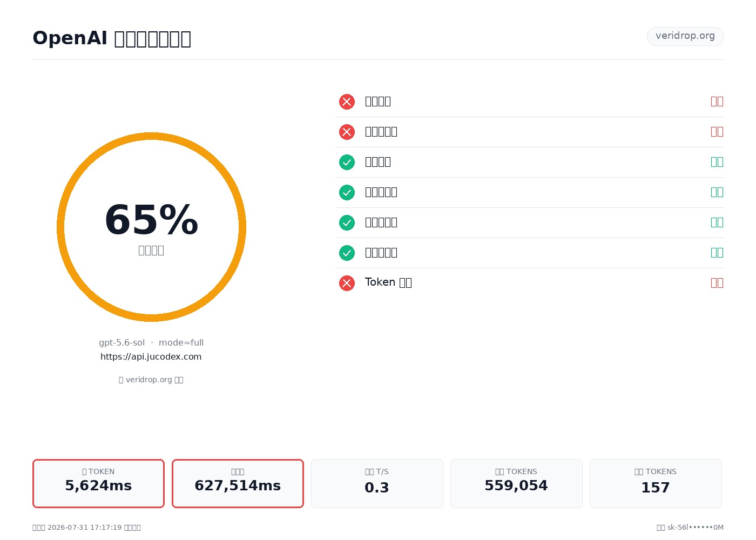Select the 157 TOKENS stat card
Image resolution: width=756 pixels, height=540 pixels.
pos(656,483)
